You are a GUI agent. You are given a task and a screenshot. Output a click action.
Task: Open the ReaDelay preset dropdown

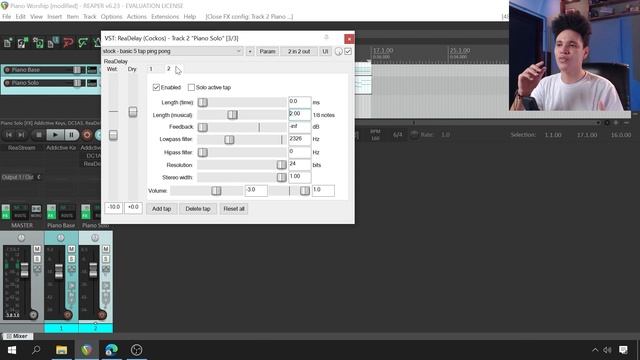[x=173, y=51]
